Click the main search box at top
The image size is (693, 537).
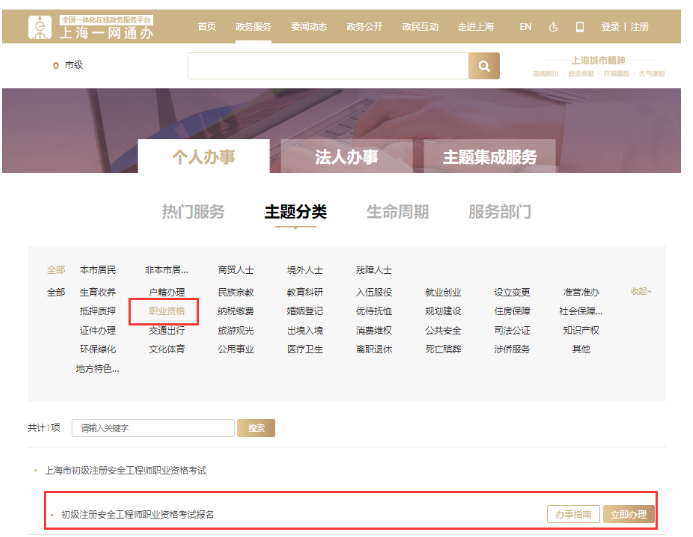pyautogui.click(x=328, y=66)
